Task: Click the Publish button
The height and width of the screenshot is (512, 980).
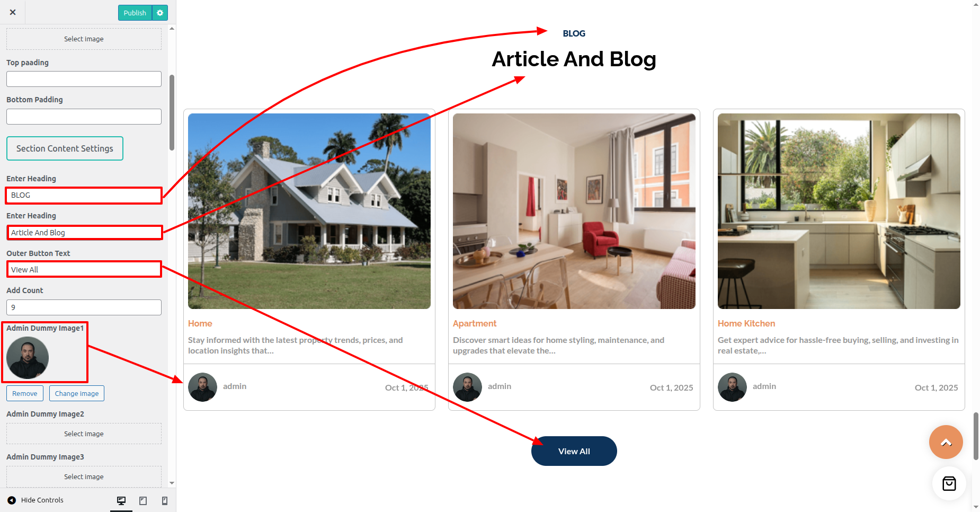Action: click(x=135, y=13)
